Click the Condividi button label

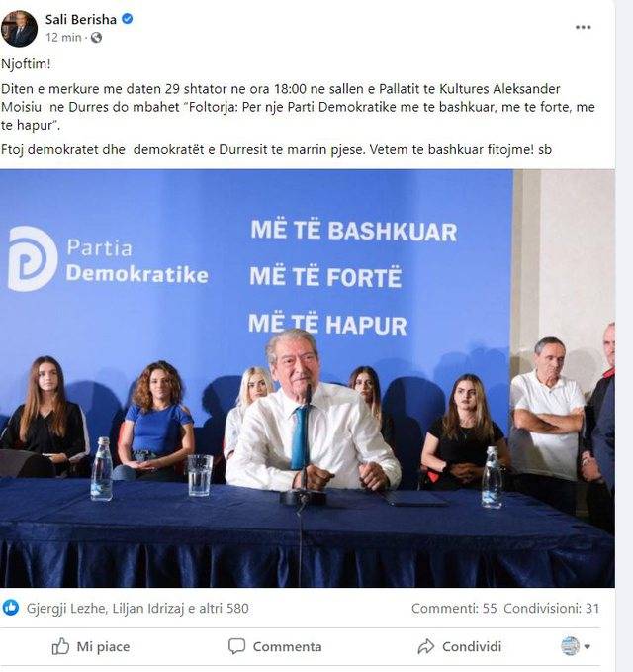tap(471, 646)
